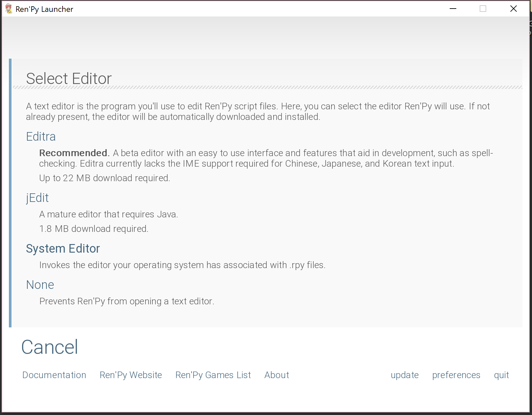Viewport: 532px width, 415px height.
Task: Click the Ren'Py Launcher title bar text
Action: click(x=44, y=9)
